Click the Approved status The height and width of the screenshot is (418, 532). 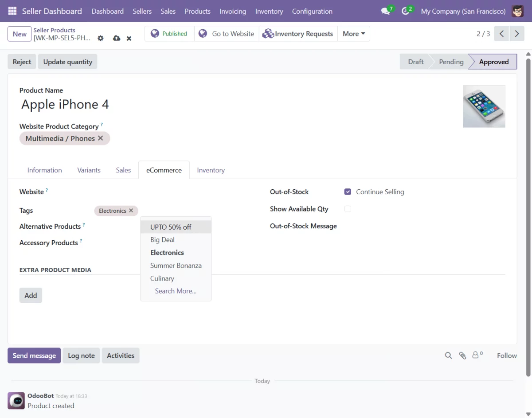[493, 62]
